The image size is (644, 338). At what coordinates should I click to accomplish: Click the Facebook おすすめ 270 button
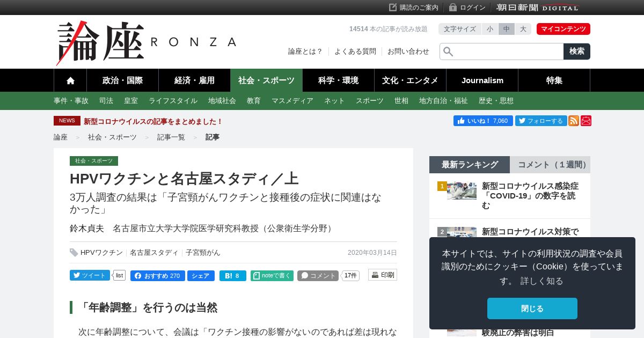point(157,276)
